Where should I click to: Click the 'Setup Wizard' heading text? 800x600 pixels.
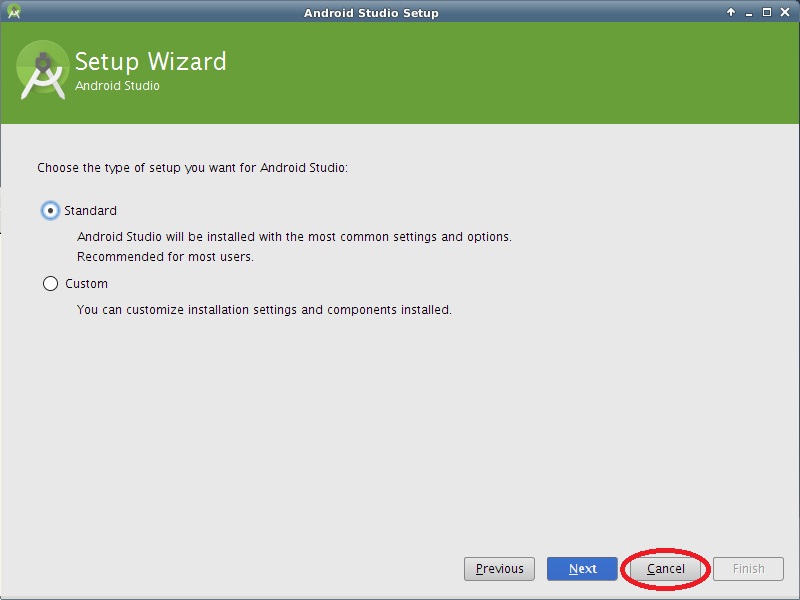coord(151,62)
